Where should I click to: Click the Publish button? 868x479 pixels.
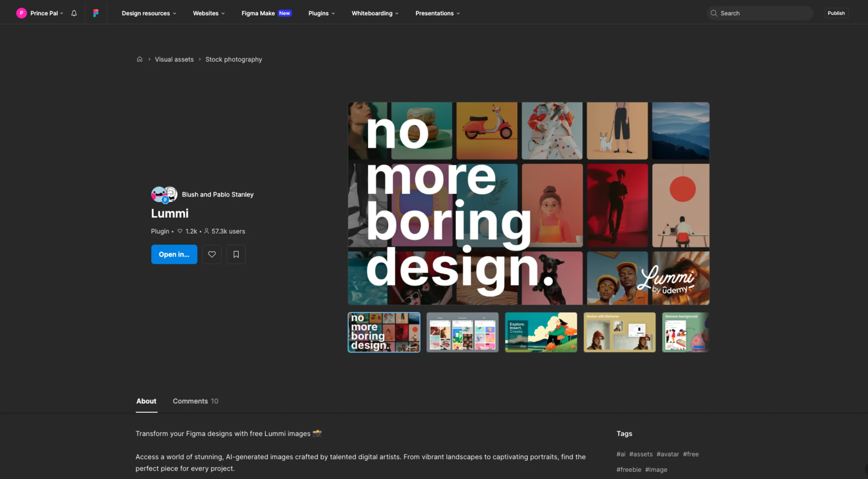(836, 13)
